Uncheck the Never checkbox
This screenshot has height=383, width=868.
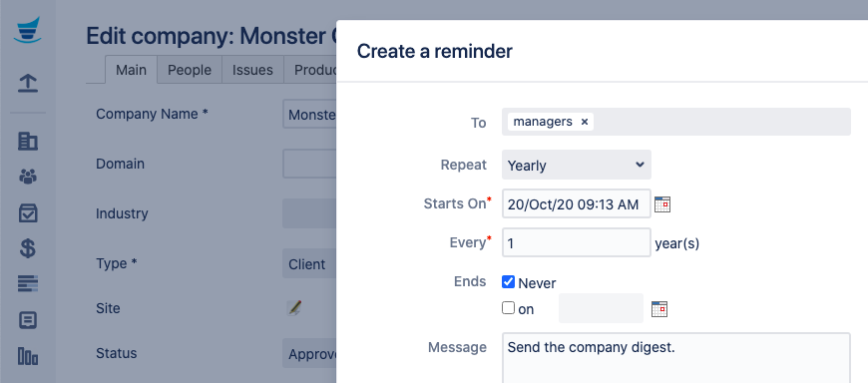508,282
